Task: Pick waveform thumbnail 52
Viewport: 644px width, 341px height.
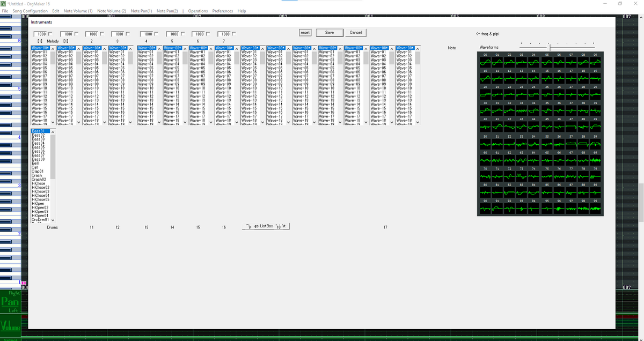Action: pos(510,143)
